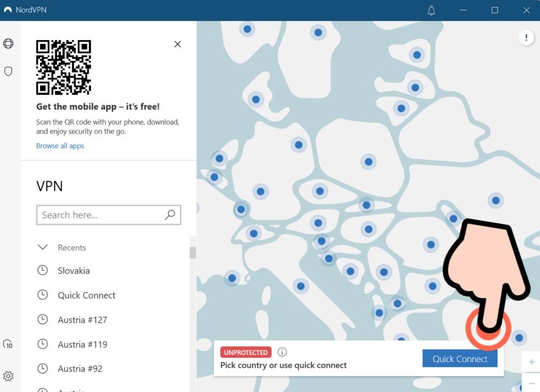Image resolution: width=540 pixels, height=392 pixels.
Task: Click the blue Quick Connect button
Action: [x=460, y=358]
